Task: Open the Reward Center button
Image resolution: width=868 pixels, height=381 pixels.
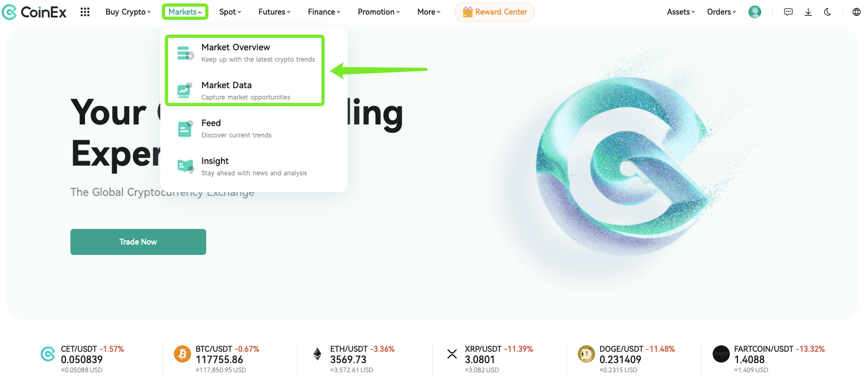Action: click(x=494, y=12)
